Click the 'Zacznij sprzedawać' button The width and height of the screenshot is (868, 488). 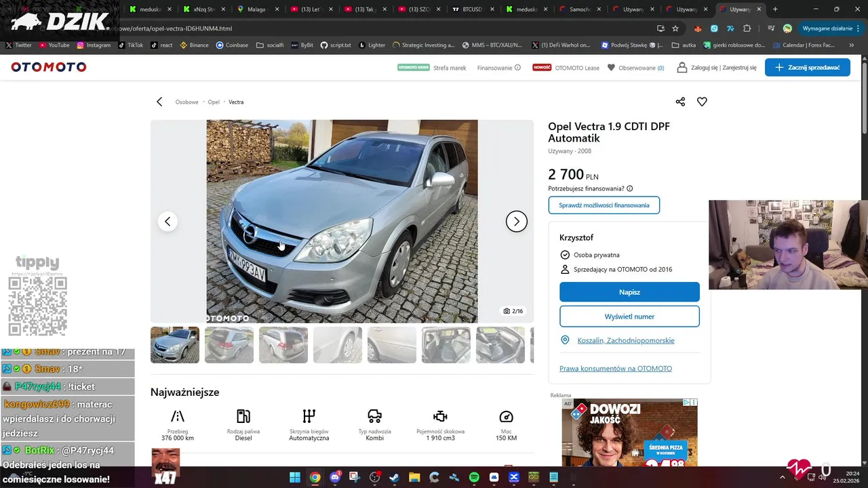click(807, 67)
